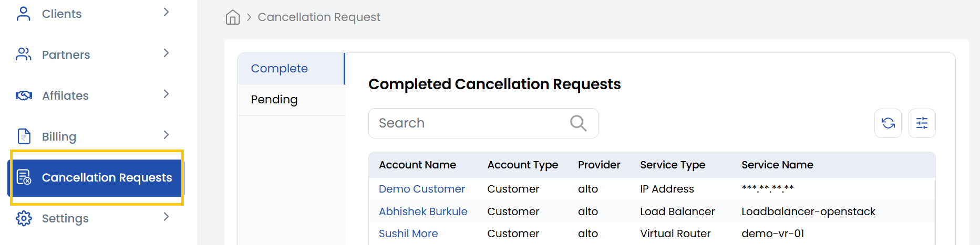The image size is (980, 245).
Task: Go to home via breadcrumb house icon
Action: [232, 17]
